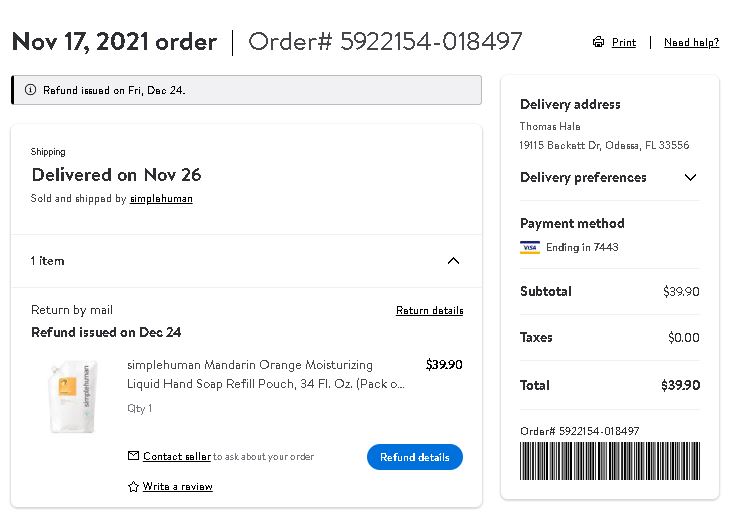Click the refund issued Fri, Dec 24 banner
The image size is (744, 518).
[246, 90]
